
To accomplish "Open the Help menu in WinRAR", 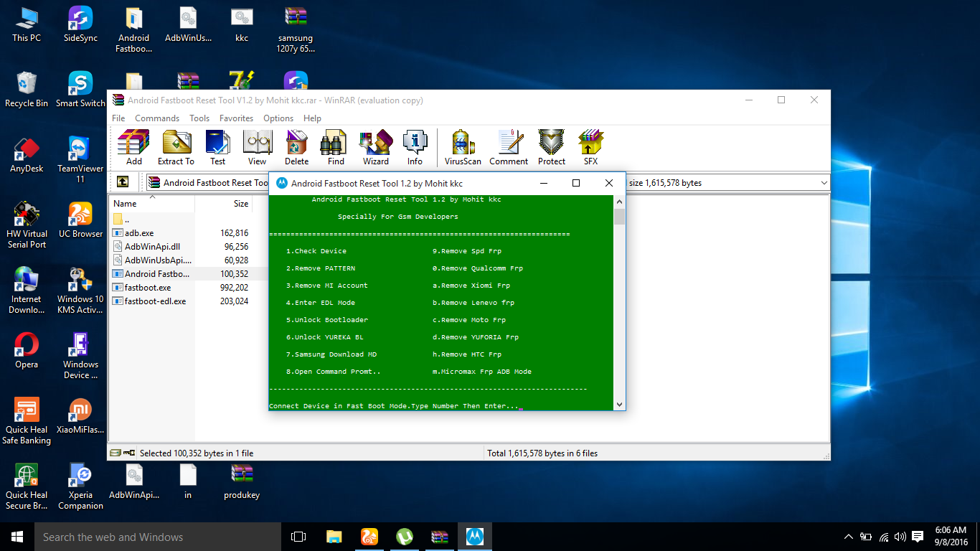I will point(312,118).
